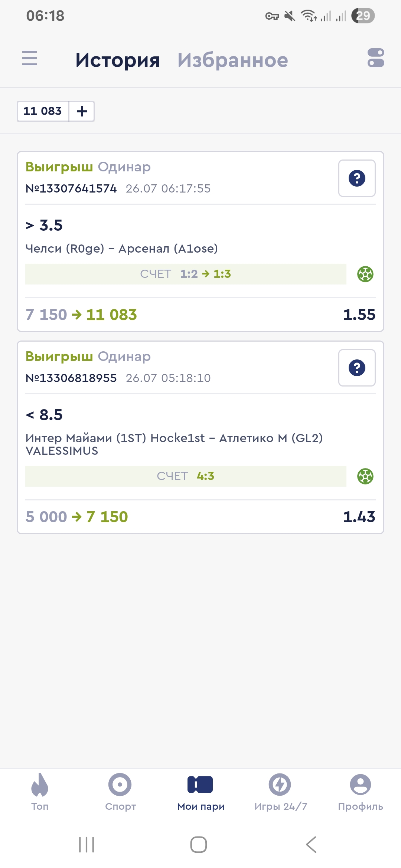The height and width of the screenshot is (868, 401).
Task: Switch to the Избранное tab
Action: (232, 60)
